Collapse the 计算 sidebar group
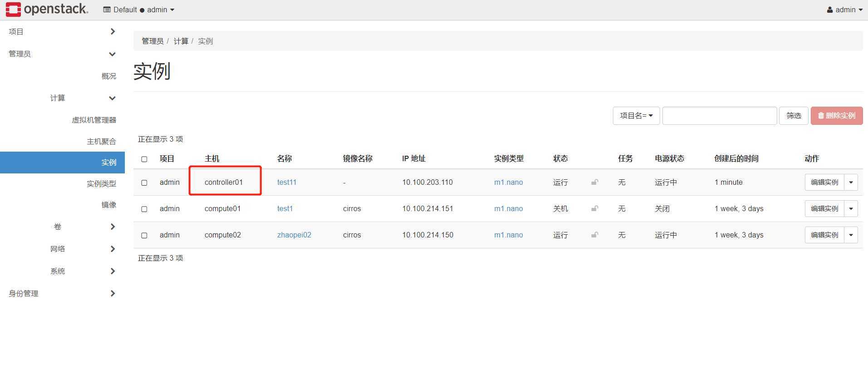Image resolution: width=868 pixels, height=365 pixels. tap(83, 98)
